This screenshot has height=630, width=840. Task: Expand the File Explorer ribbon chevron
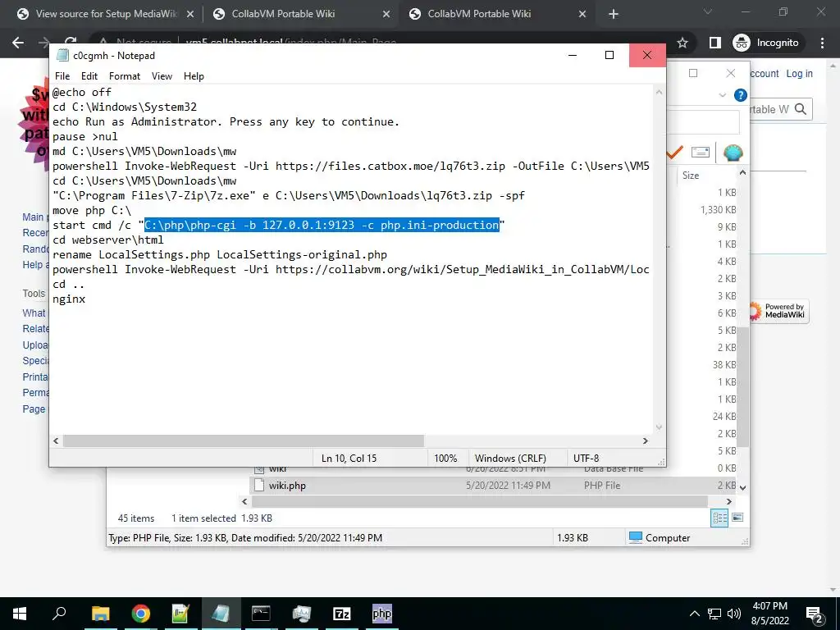click(722, 95)
